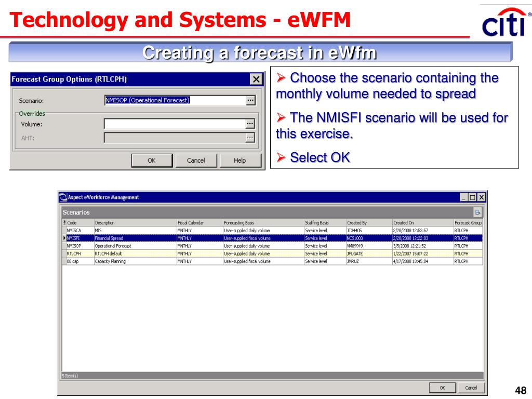This screenshot has height=399, width=532.
Task: Click Cancel in the Scenarios window
Action: (x=471, y=388)
